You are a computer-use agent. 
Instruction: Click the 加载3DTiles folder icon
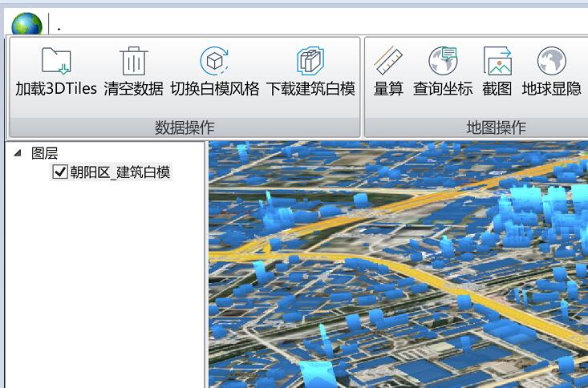[56, 60]
